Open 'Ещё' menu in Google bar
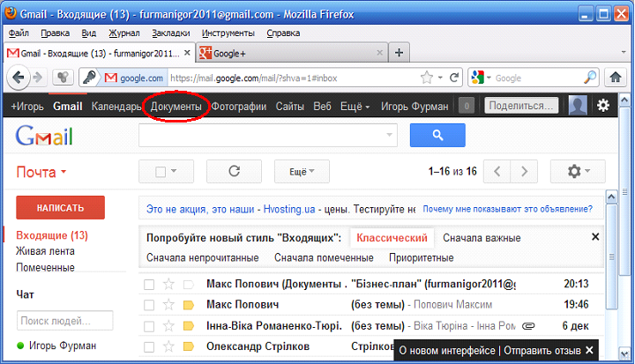The height and width of the screenshot is (364, 635). point(355,107)
